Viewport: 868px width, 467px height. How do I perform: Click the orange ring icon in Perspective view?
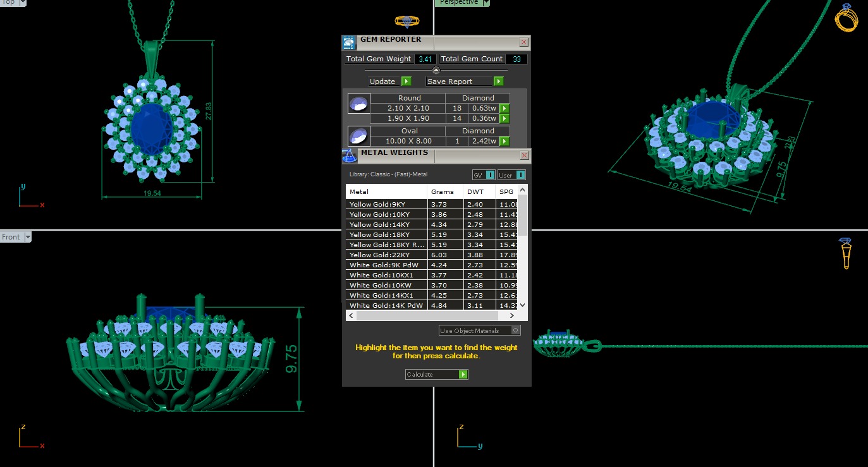[x=846, y=18]
